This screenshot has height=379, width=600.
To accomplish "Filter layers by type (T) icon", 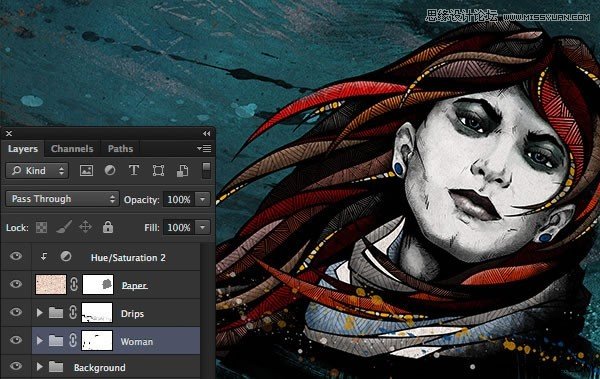I will (x=134, y=170).
